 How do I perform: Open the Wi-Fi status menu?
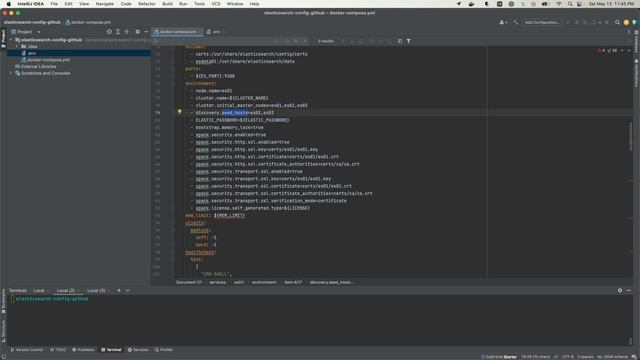[559, 4]
